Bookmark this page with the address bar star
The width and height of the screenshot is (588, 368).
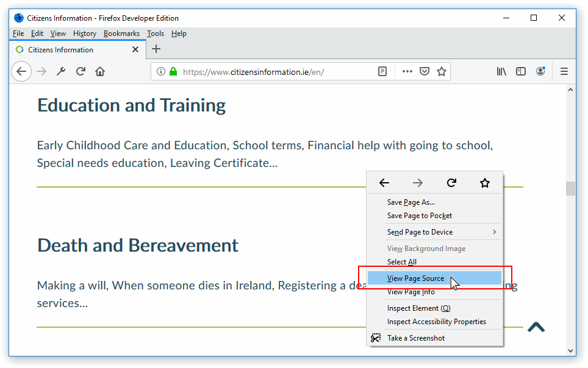pos(442,71)
